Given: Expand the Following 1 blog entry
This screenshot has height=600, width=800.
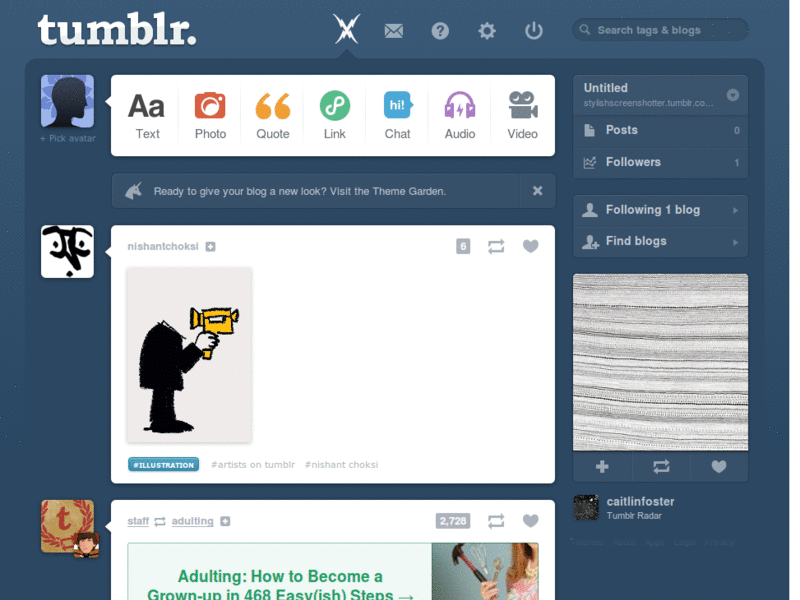Looking at the screenshot, I should click(660, 210).
